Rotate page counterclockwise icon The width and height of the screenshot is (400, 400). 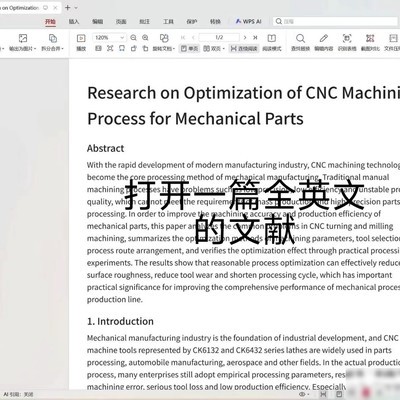pyautogui.click(x=134, y=48)
